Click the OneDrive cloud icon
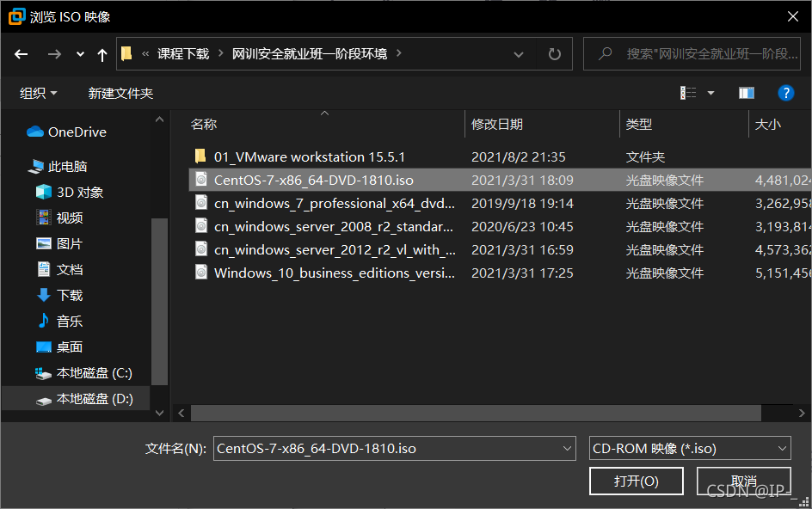The image size is (812, 509). (x=35, y=132)
